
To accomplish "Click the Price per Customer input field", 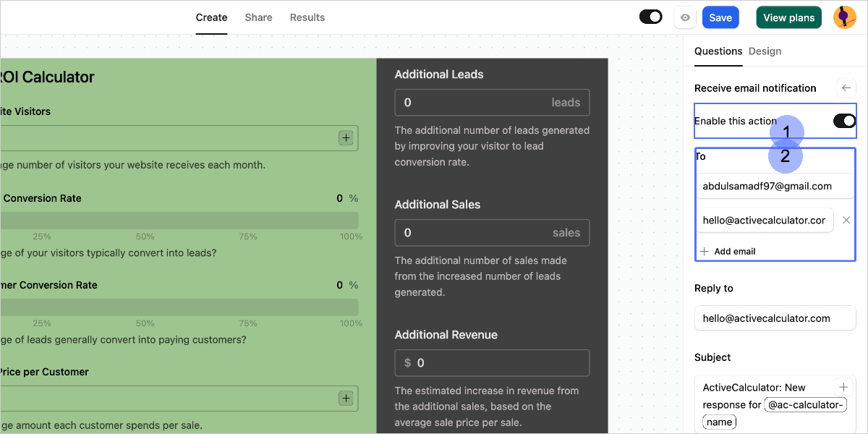I will pyautogui.click(x=179, y=399).
